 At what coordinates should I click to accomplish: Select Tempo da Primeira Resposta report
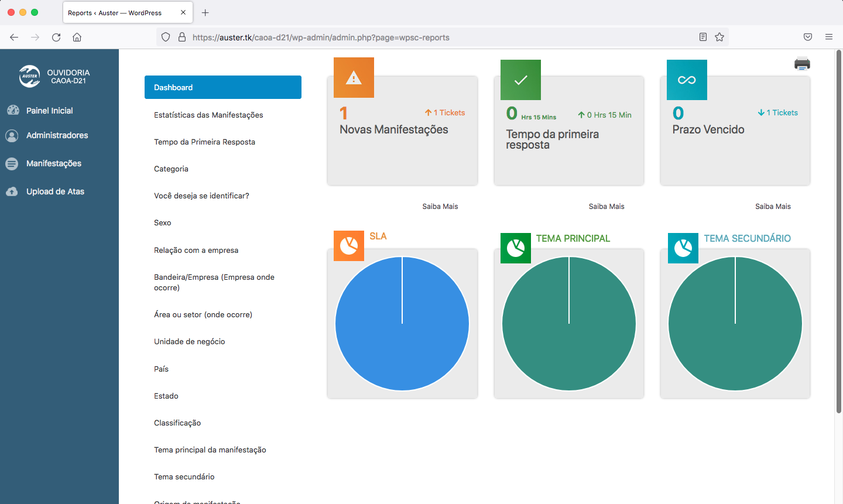[x=204, y=142]
